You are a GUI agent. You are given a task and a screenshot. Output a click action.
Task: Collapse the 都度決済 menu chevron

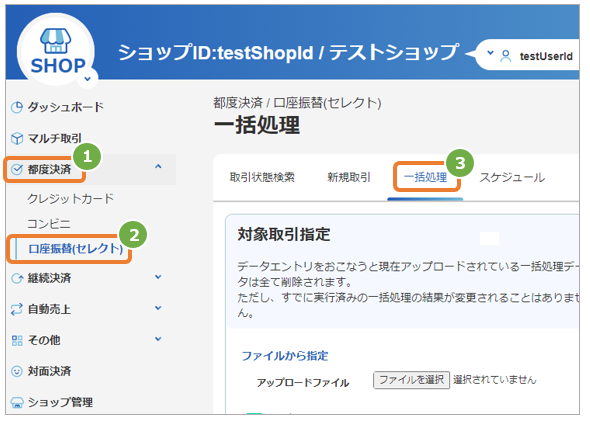pos(158,166)
